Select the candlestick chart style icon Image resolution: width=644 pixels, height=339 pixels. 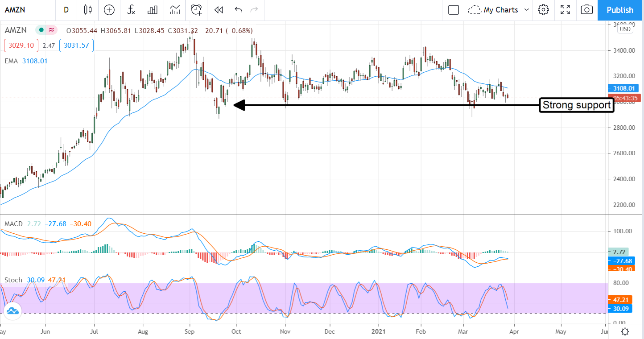pos(87,10)
